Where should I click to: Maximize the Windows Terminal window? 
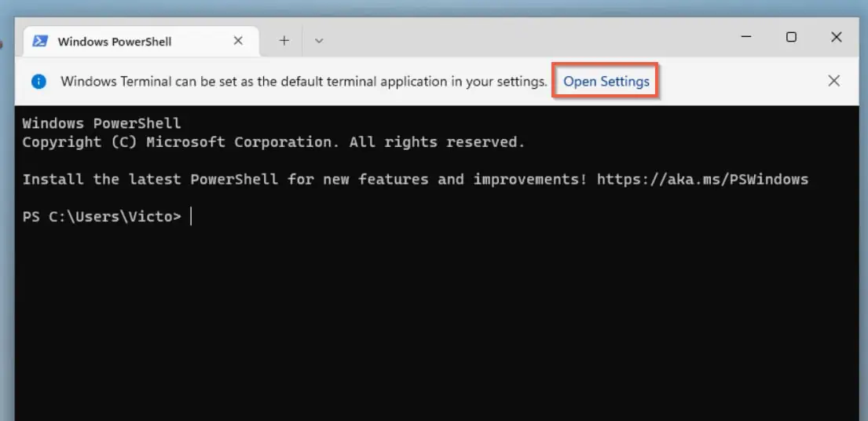click(792, 37)
